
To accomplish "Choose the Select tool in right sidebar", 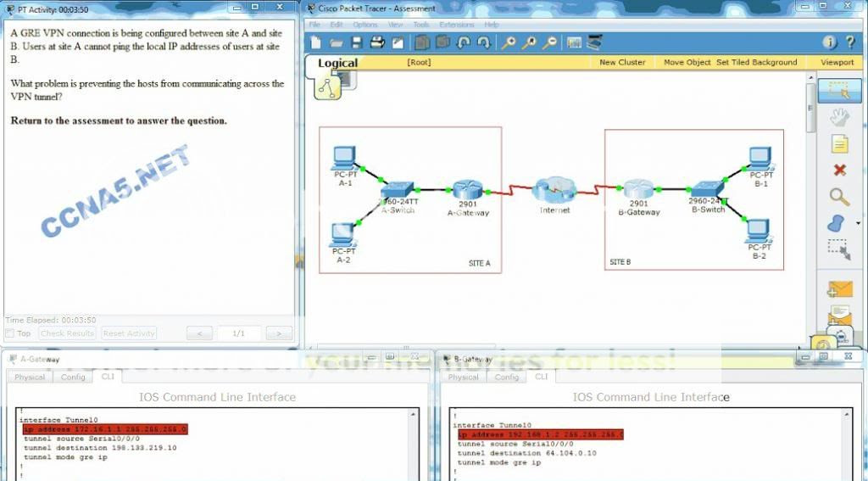I will pyautogui.click(x=840, y=91).
